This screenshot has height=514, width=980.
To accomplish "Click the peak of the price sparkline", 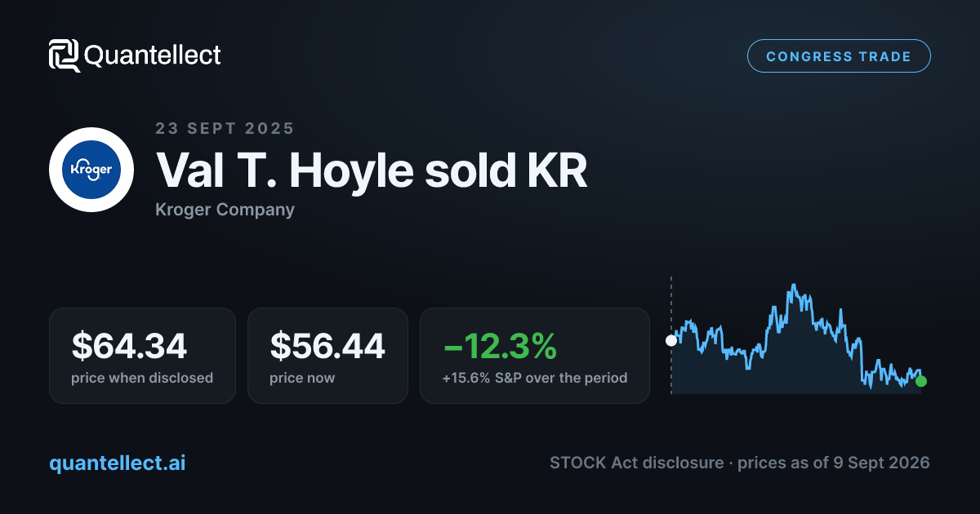I will pyautogui.click(x=792, y=286).
